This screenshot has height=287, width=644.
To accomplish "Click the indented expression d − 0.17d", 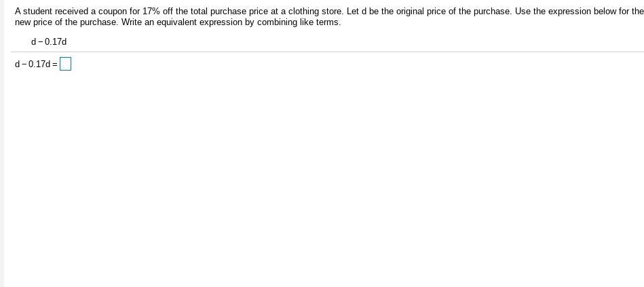I will pyautogui.click(x=49, y=42).
